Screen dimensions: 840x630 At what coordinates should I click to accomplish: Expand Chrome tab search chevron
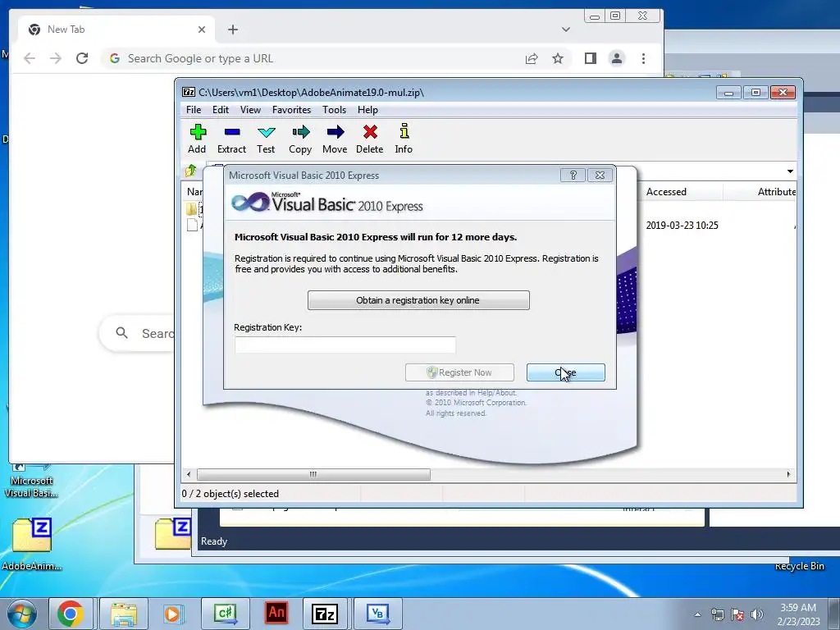[566, 30]
